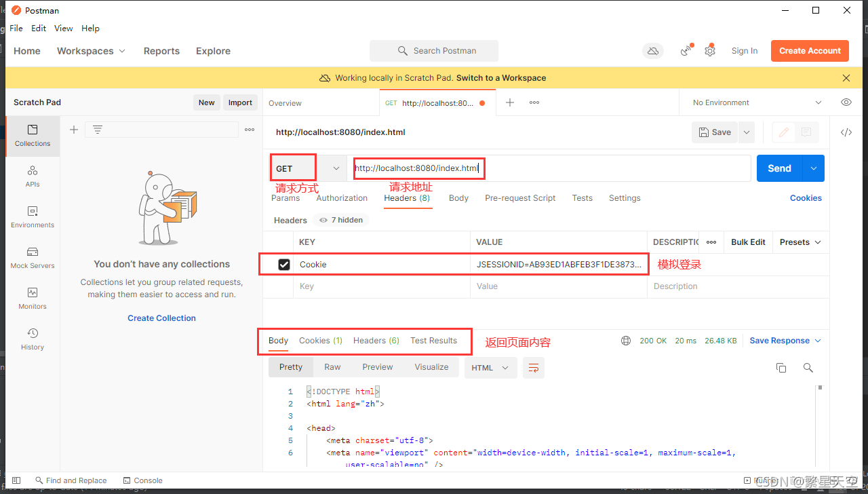Viewport: 868px width, 494px height.
Task: Open the HTML format dropdown
Action: coord(491,368)
